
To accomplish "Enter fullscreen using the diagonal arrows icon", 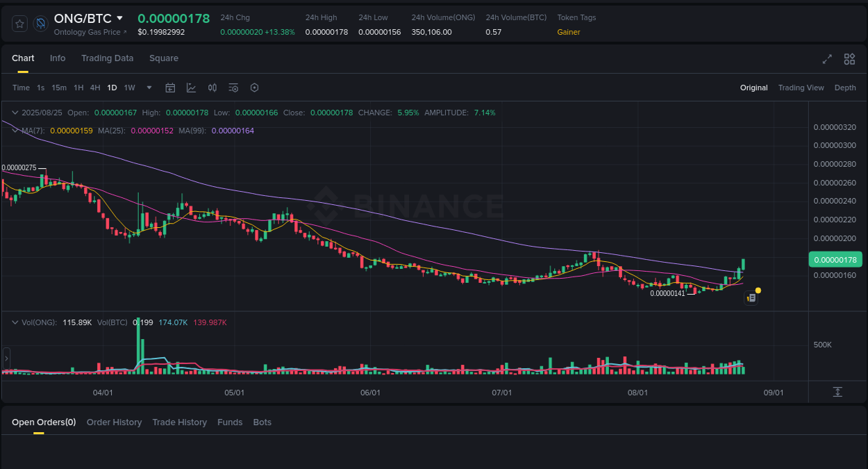I will (x=827, y=59).
